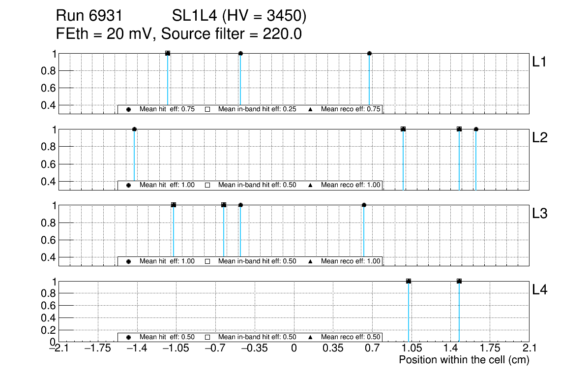Click the triangle marker in L2 legend
This screenshot has height=380, width=588.
[x=310, y=186]
